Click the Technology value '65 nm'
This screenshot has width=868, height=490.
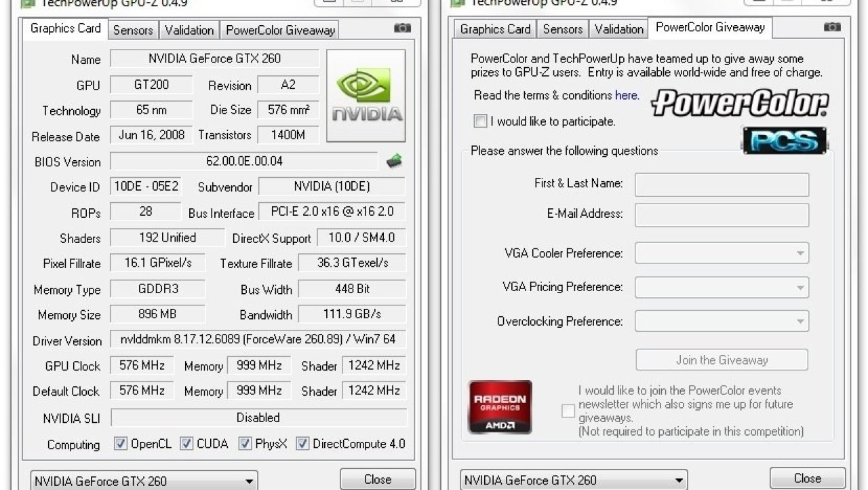click(x=151, y=110)
